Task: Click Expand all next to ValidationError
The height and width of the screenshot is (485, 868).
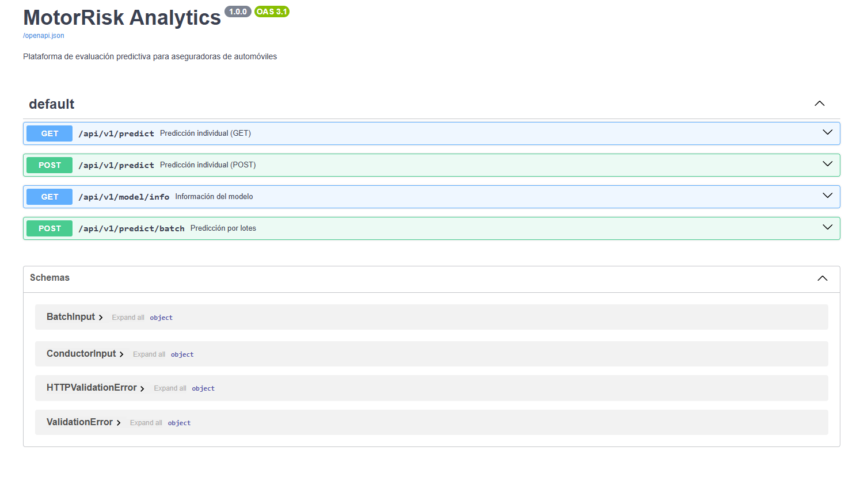Action: pyautogui.click(x=146, y=422)
